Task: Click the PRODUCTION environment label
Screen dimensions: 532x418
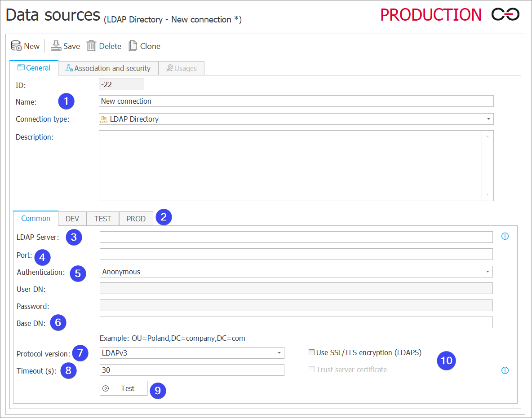Action: (x=430, y=15)
